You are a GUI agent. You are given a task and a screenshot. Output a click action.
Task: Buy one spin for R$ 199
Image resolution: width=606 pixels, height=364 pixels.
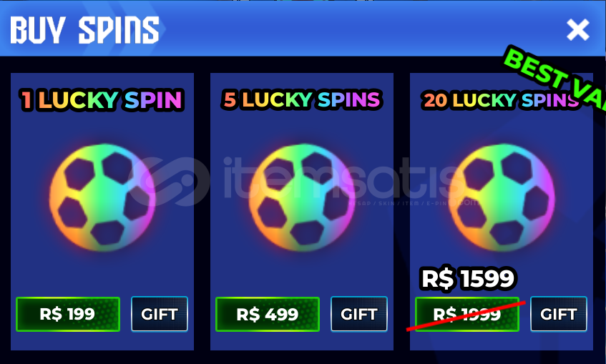click(68, 314)
